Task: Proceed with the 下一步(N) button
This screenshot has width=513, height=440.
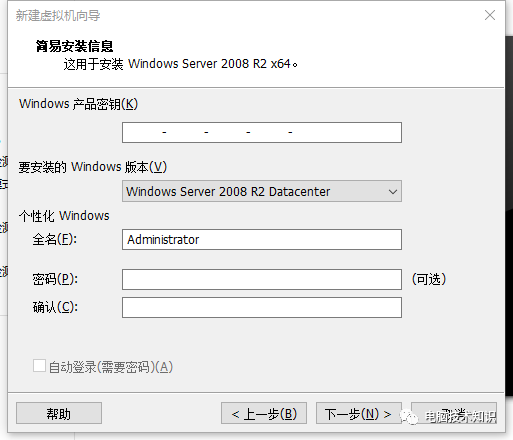Action: [359, 413]
